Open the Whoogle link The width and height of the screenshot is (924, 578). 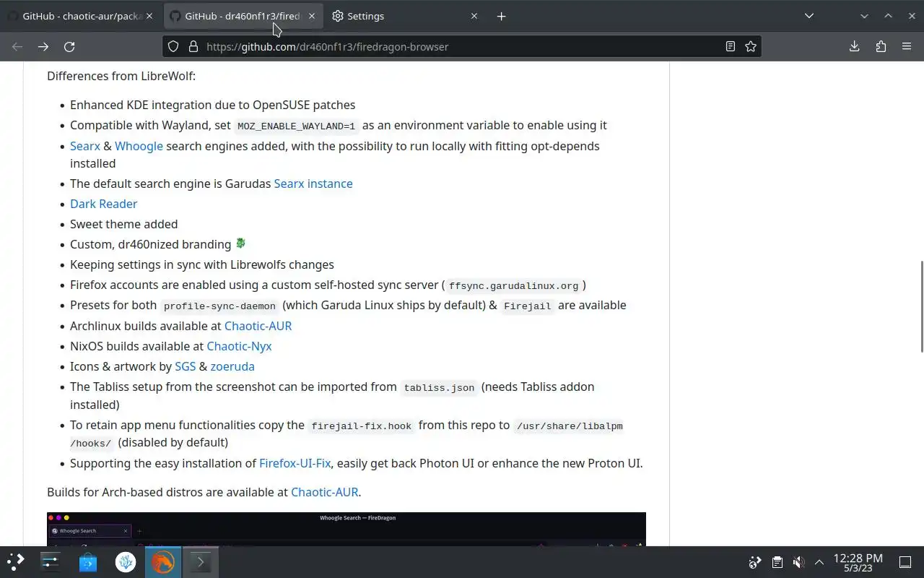(x=139, y=146)
